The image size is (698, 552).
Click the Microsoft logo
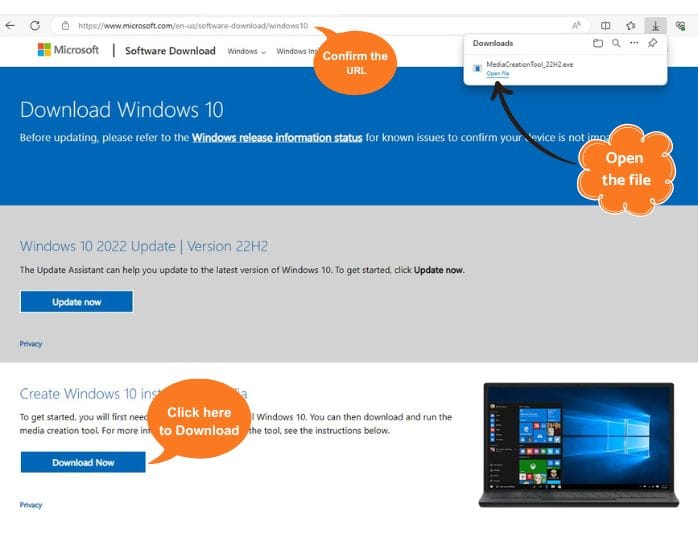pos(68,50)
